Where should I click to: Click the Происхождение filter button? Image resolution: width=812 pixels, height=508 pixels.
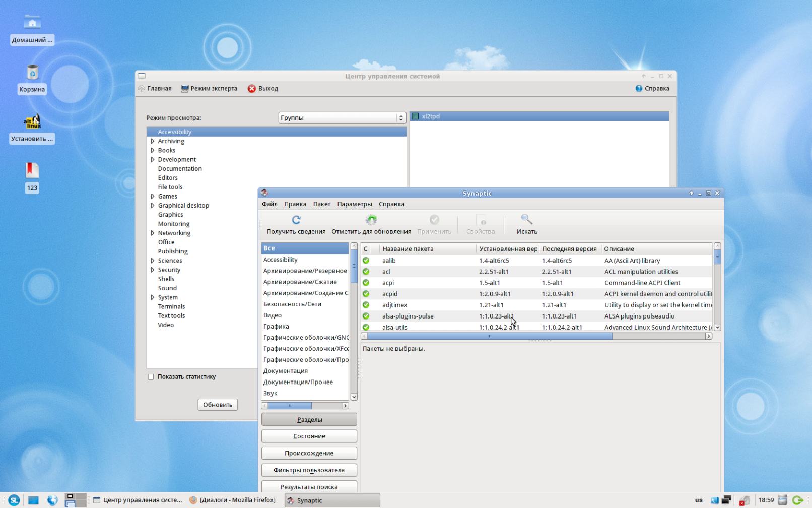pyautogui.click(x=309, y=453)
